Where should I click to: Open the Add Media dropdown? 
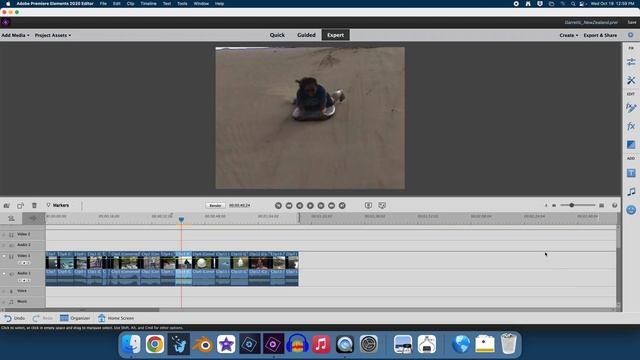point(15,35)
